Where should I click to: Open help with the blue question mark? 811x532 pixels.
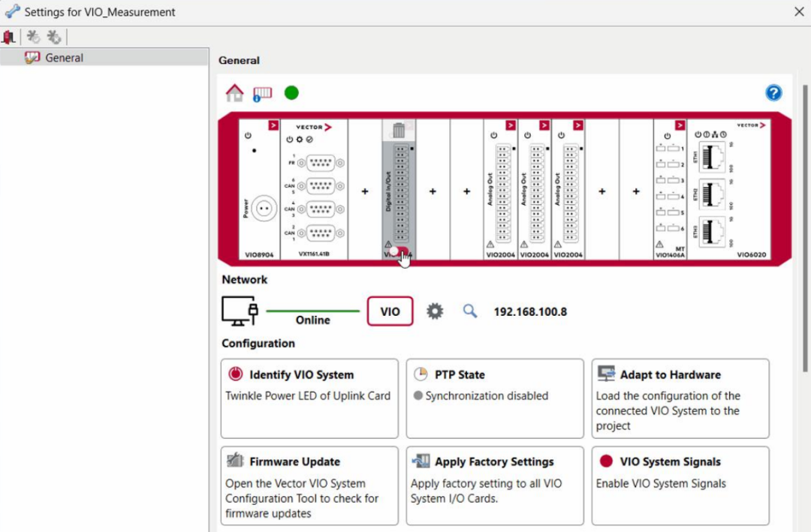point(773,93)
